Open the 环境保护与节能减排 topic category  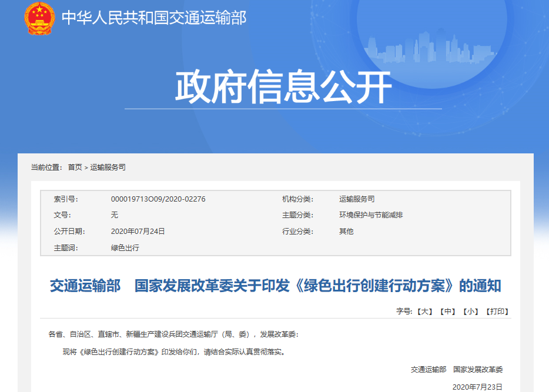coord(372,215)
